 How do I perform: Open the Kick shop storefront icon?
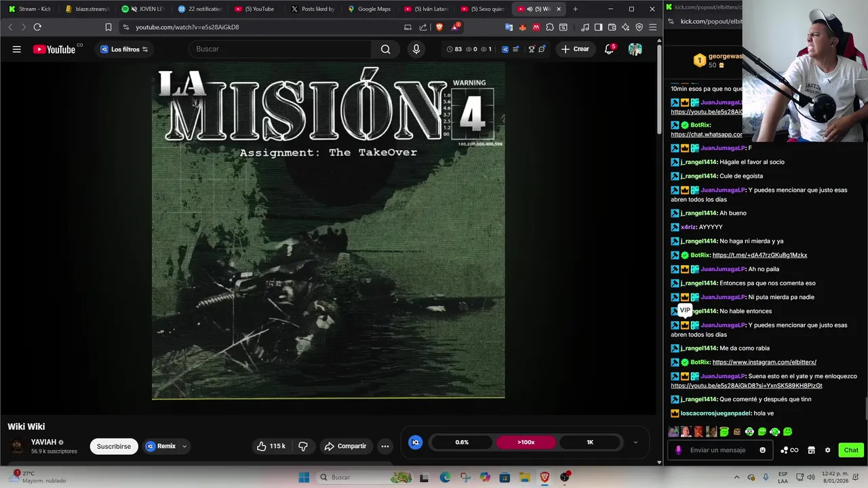(x=811, y=450)
